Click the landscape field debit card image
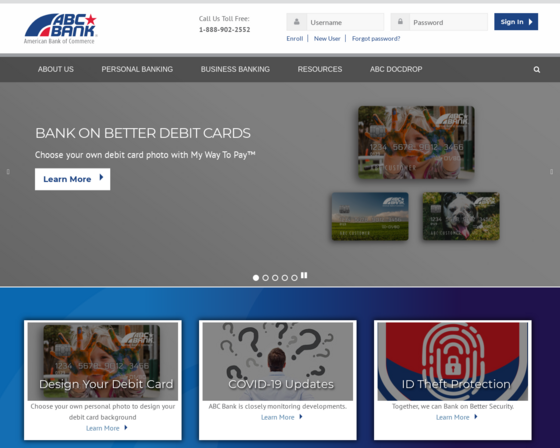Image resolution: width=560 pixels, height=448 pixels. click(370, 216)
